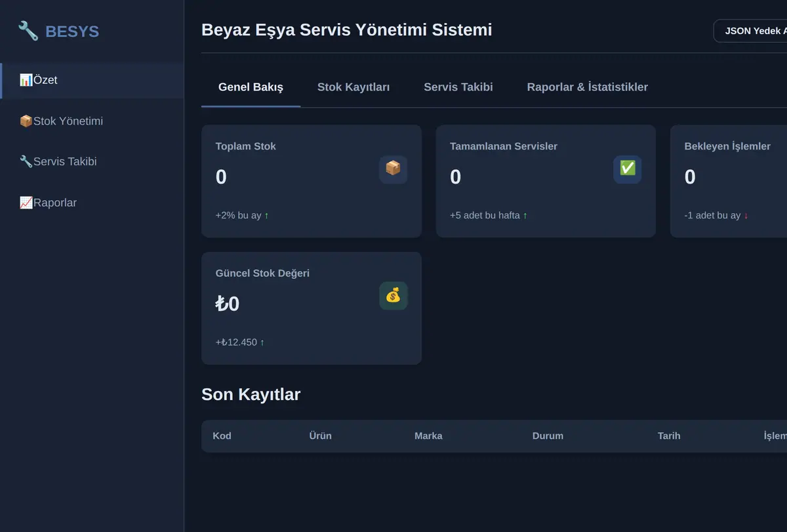Open the Raporlar & İstatistikler tab
Image resolution: width=787 pixels, height=532 pixels.
[588, 87]
